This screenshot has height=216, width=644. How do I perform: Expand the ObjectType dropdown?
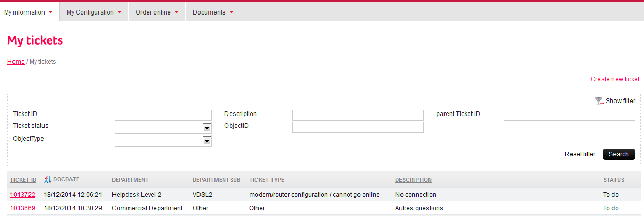coord(207,141)
